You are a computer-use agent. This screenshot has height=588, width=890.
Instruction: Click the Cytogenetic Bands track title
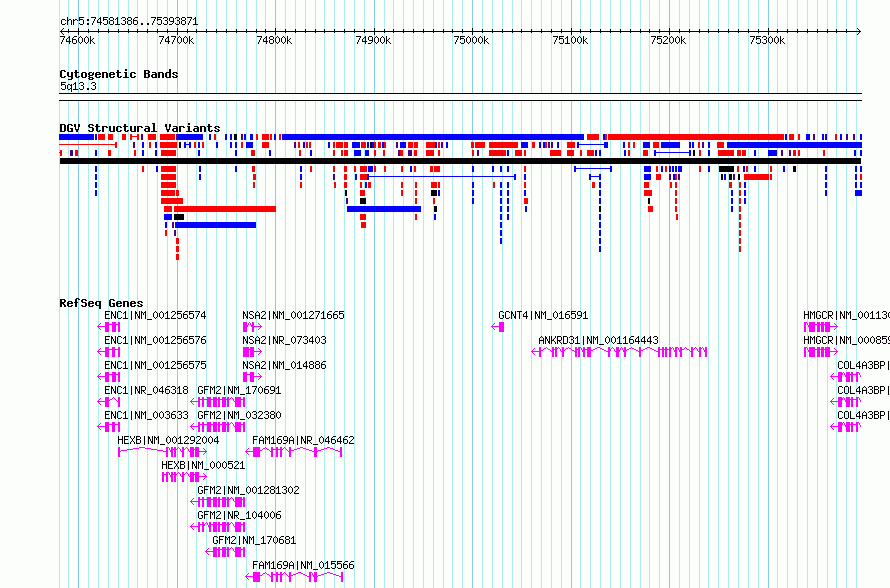point(119,74)
